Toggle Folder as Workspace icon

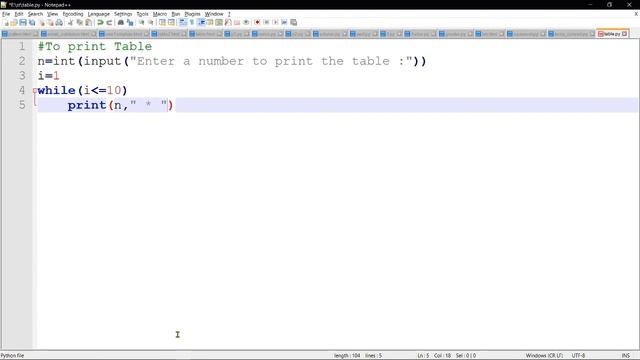click(237, 22)
